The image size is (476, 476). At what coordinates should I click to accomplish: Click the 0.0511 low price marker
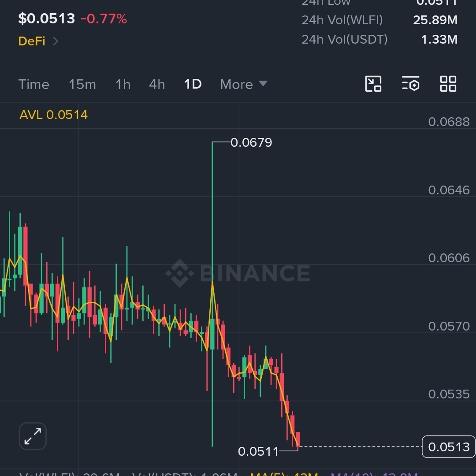[258, 451]
